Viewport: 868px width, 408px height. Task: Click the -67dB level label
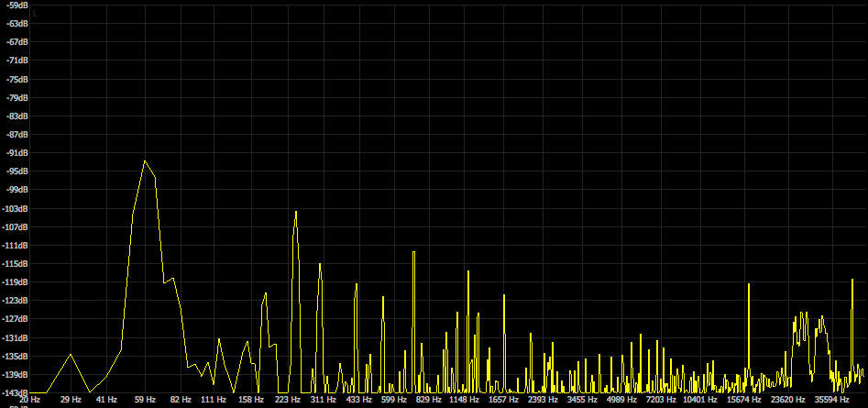[16, 42]
